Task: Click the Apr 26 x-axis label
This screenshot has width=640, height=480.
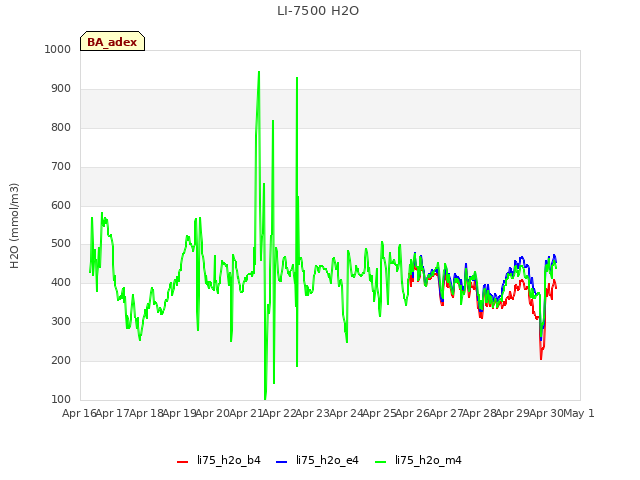Action: point(413,413)
